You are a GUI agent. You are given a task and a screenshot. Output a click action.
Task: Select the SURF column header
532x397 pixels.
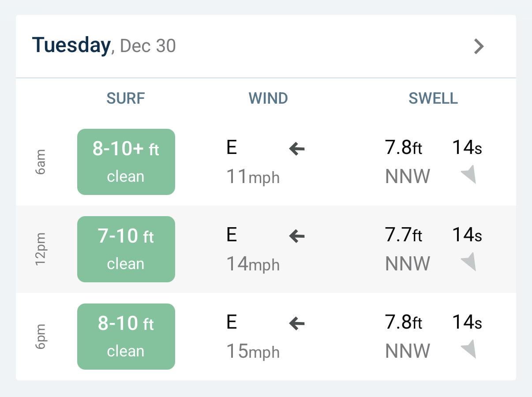[126, 98]
